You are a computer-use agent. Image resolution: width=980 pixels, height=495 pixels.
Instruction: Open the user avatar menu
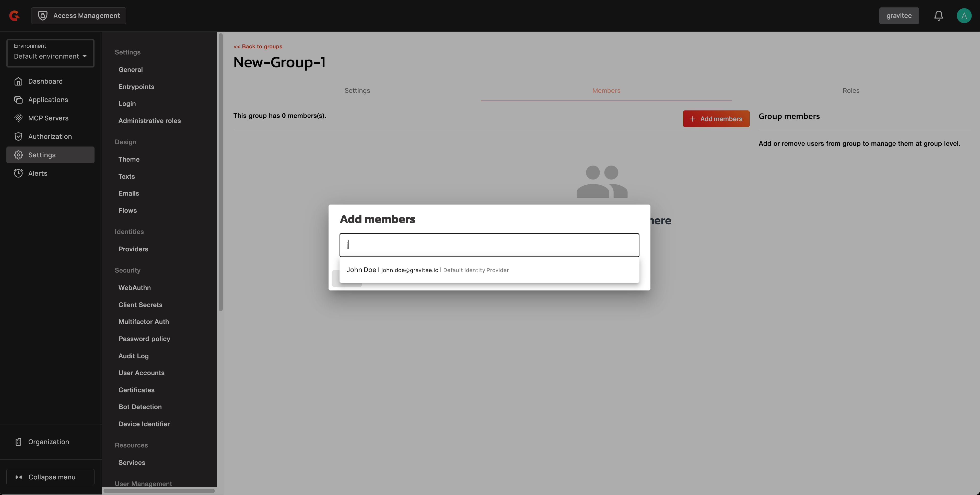pyautogui.click(x=964, y=16)
